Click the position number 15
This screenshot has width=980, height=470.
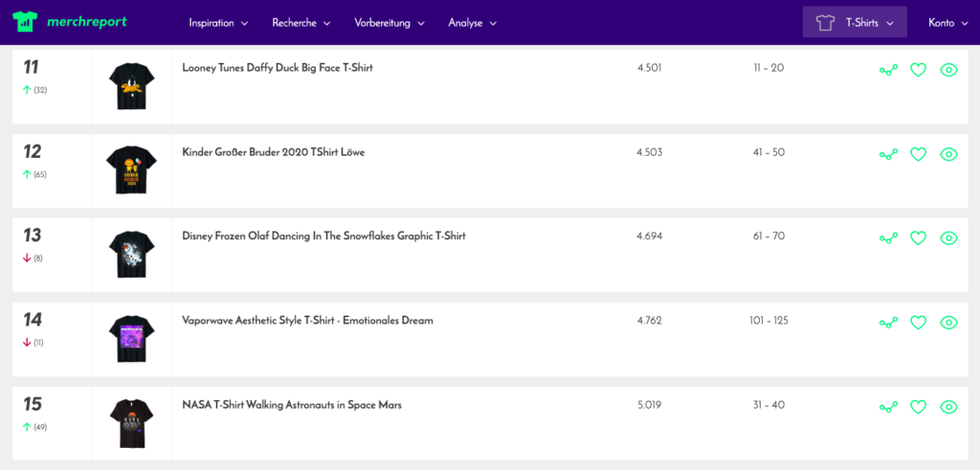pyautogui.click(x=32, y=404)
